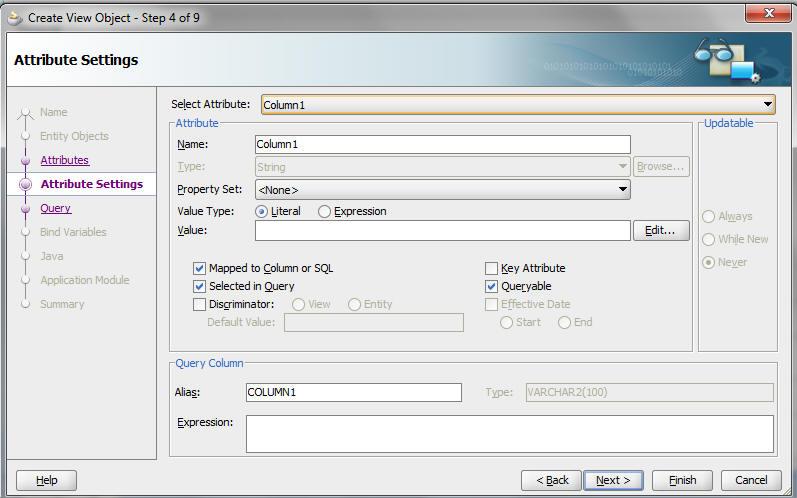This screenshot has width=797, height=498.
Task: Select the Discriminator View radio
Action: 298,304
